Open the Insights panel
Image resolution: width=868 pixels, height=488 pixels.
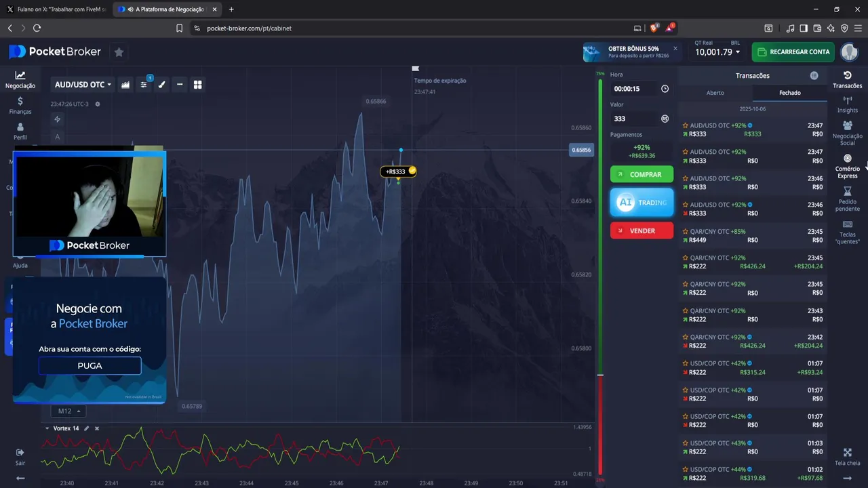tap(847, 104)
